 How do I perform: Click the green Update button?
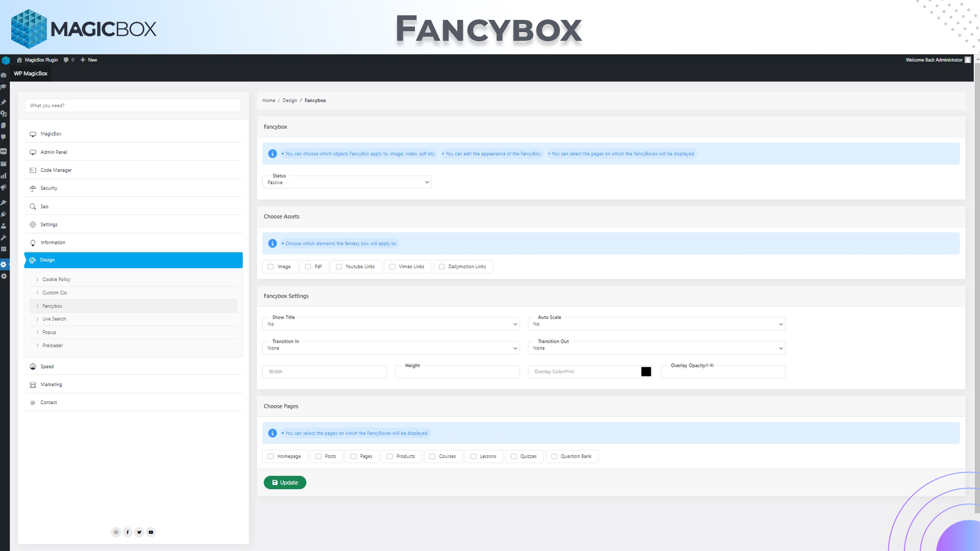pyautogui.click(x=285, y=483)
